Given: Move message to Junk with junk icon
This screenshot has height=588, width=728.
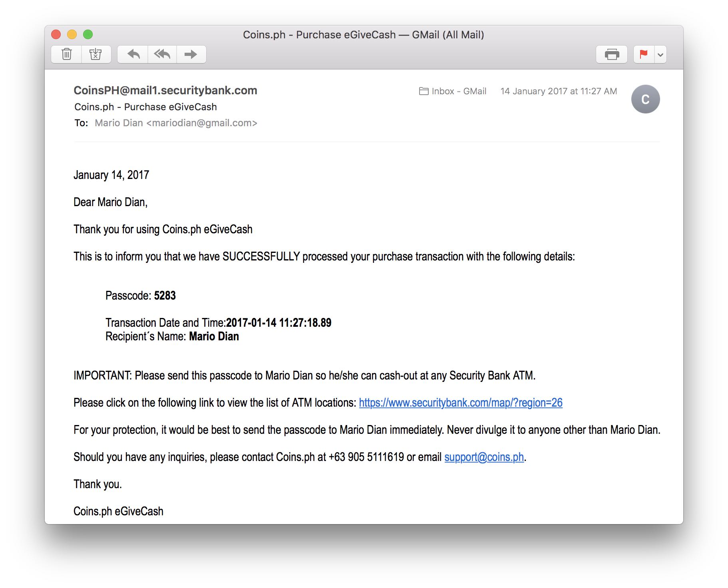Looking at the screenshot, I should (x=96, y=54).
